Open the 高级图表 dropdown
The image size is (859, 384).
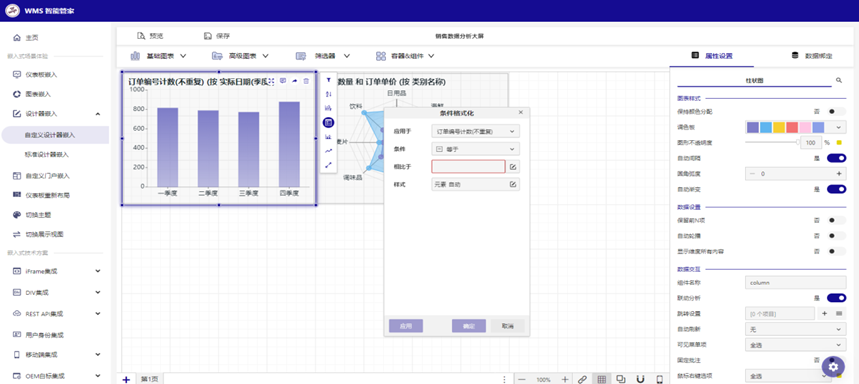(240, 56)
